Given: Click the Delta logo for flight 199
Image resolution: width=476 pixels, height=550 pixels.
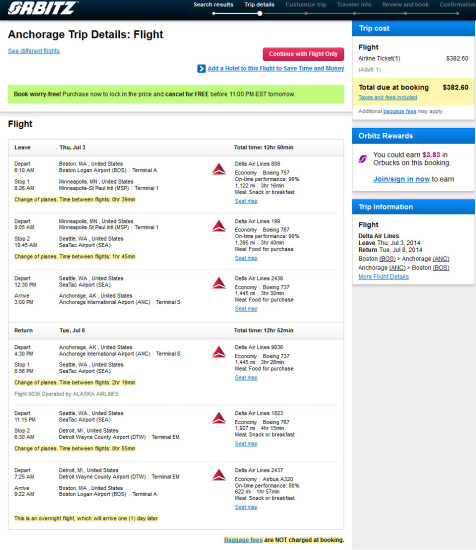Looking at the screenshot, I should [x=219, y=226].
